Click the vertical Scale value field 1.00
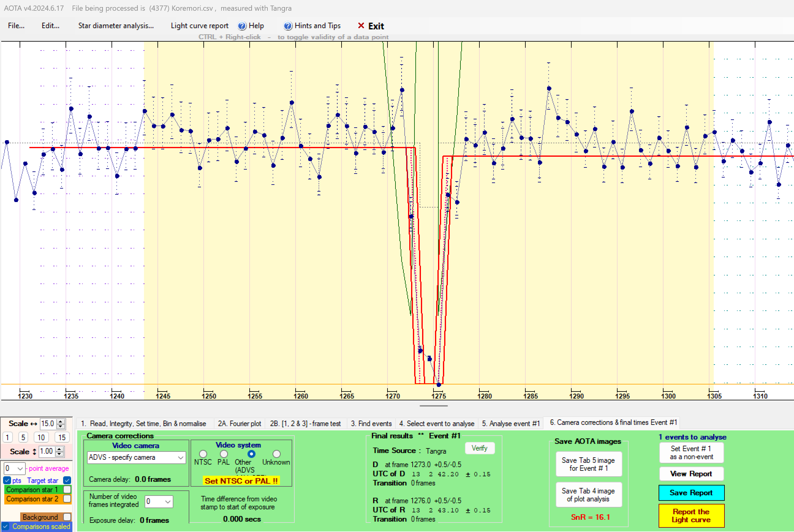 tap(47, 451)
